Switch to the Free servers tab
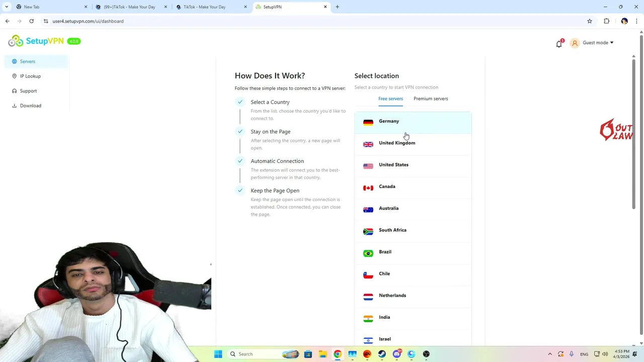Image resolution: width=644 pixels, height=362 pixels. pyautogui.click(x=390, y=99)
